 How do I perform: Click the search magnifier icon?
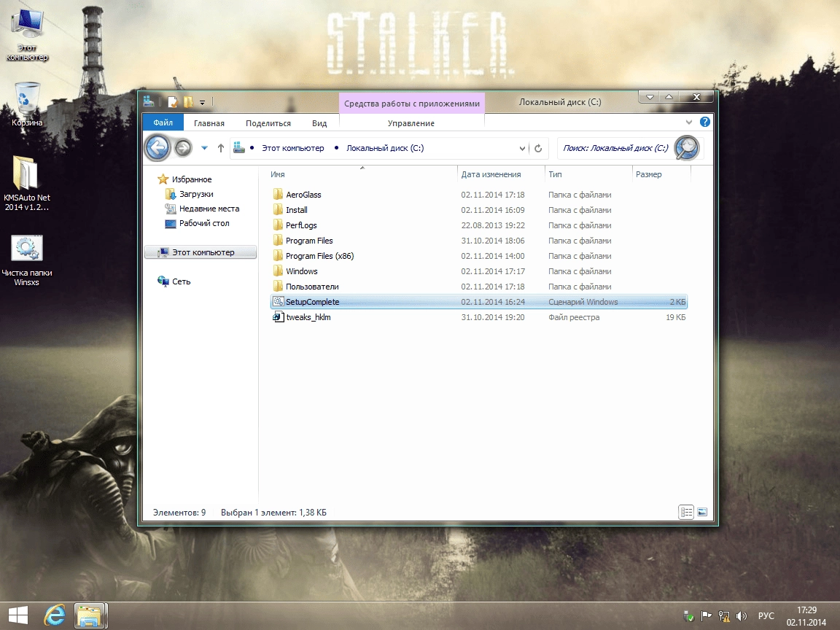pos(686,148)
